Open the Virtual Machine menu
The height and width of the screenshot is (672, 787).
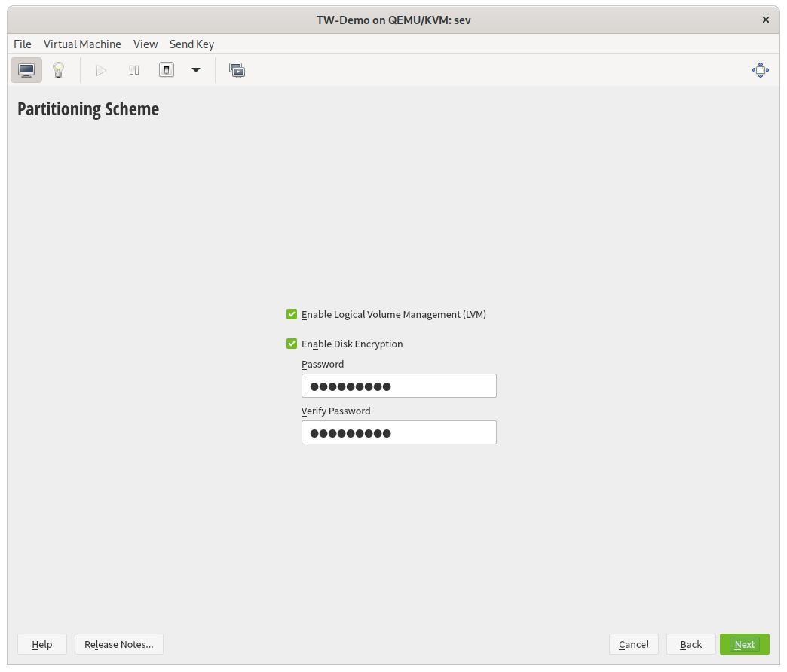coord(82,44)
